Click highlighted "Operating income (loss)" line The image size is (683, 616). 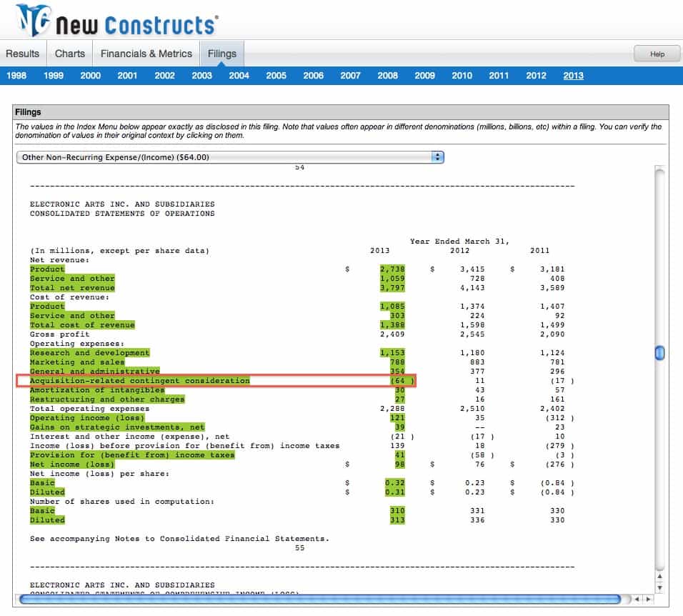[x=87, y=418]
